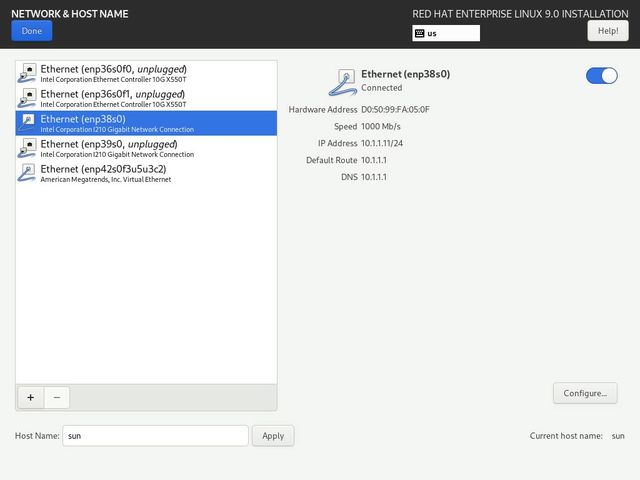
Task: Click the Default Route value 10.1.1.1
Action: (x=374, y=160)
